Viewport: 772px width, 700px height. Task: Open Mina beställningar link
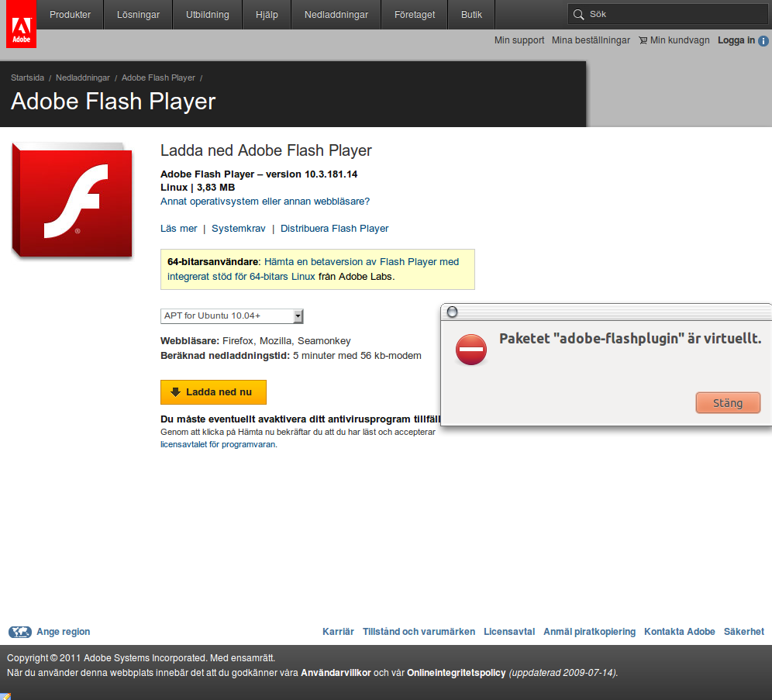coord(591,40)
